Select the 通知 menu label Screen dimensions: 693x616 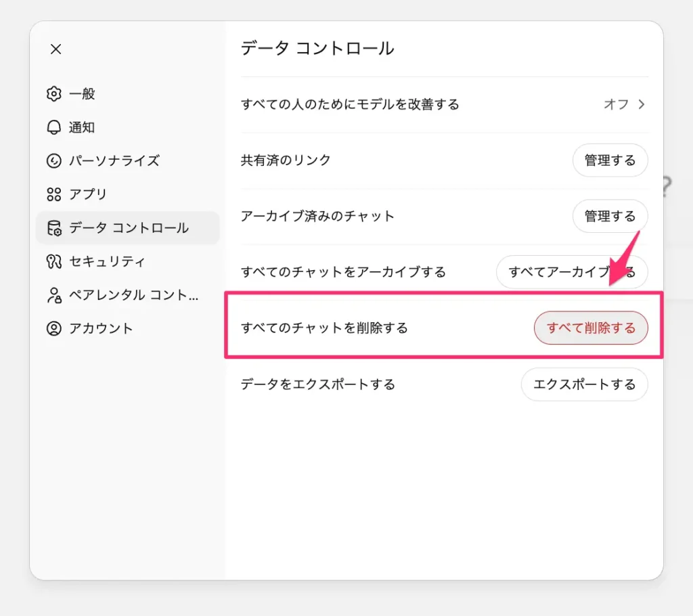click(x=82, y=127)
